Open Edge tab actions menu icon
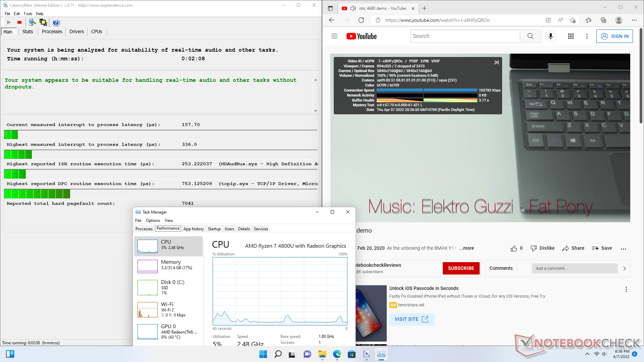 click(330, 8)
